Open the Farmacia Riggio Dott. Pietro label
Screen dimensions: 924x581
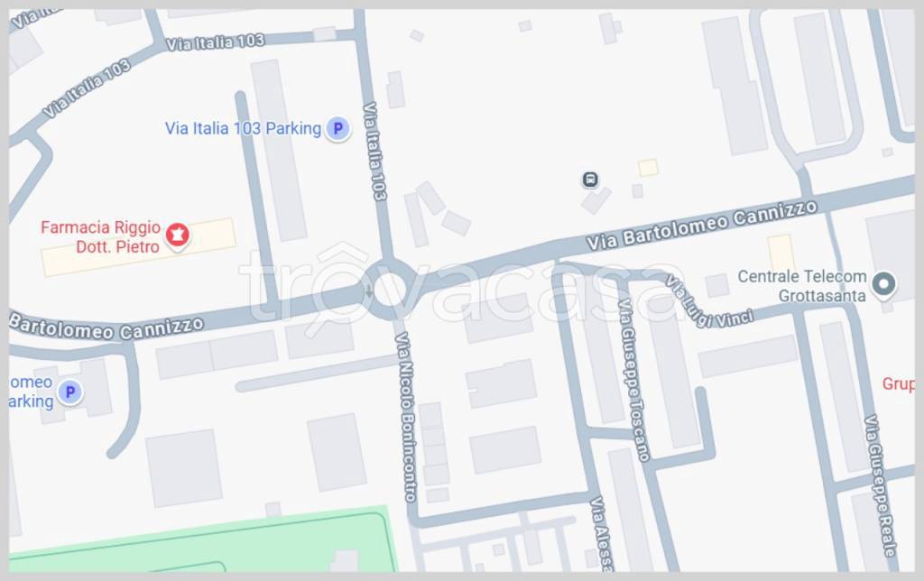101,237
